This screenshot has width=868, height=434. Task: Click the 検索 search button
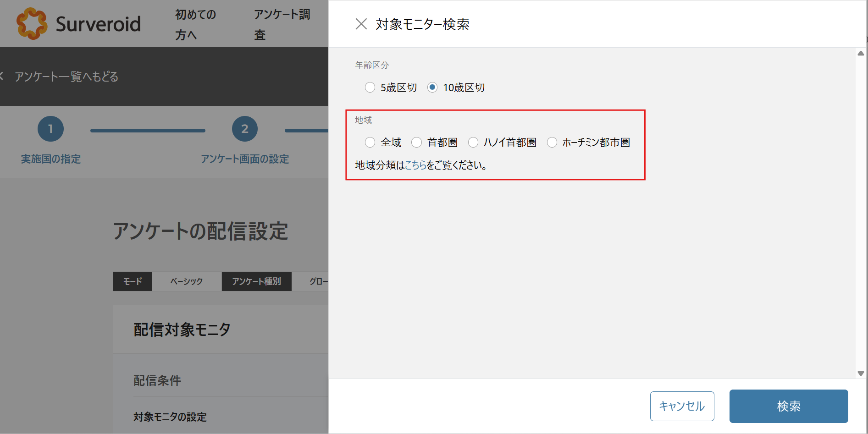click(788, 406)
